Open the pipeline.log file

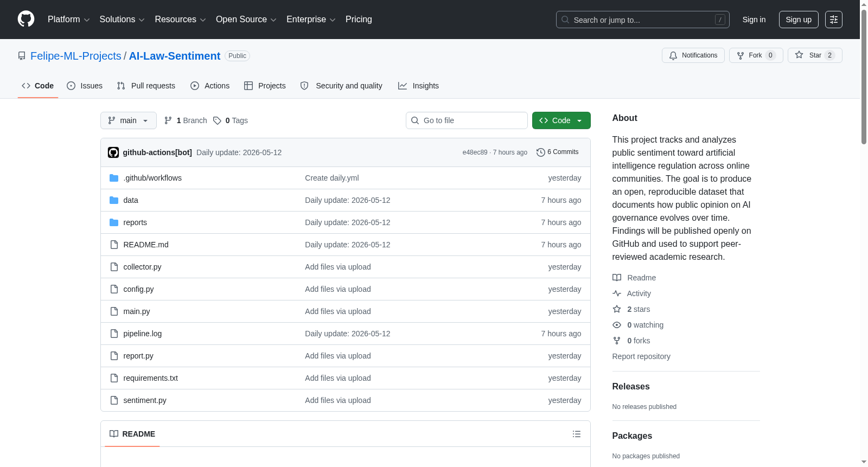[143, 334]
